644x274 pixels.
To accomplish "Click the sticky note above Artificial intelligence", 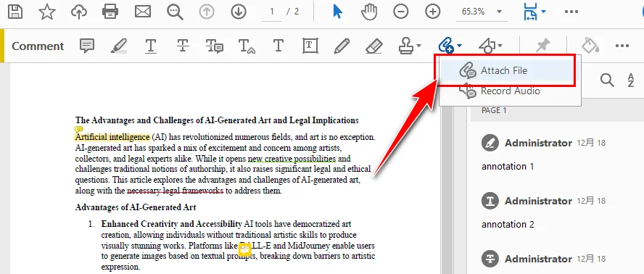I will tap(79, 130).
